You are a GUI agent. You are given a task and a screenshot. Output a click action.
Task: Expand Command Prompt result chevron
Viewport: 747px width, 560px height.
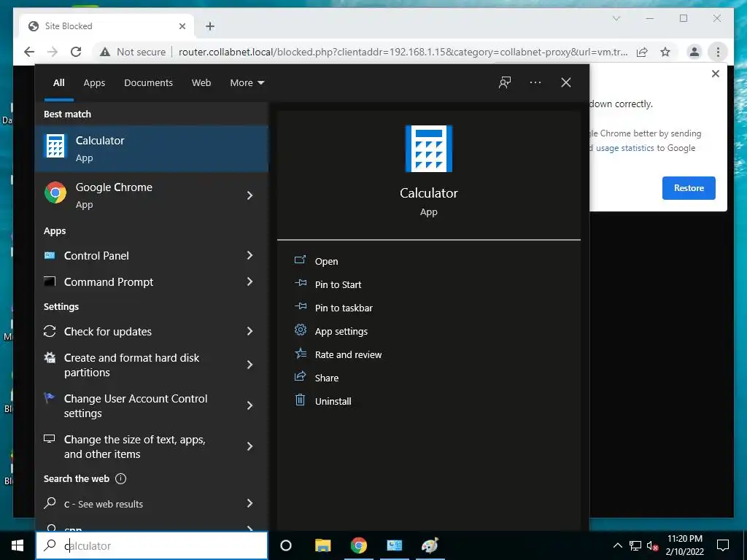(249, 282)
